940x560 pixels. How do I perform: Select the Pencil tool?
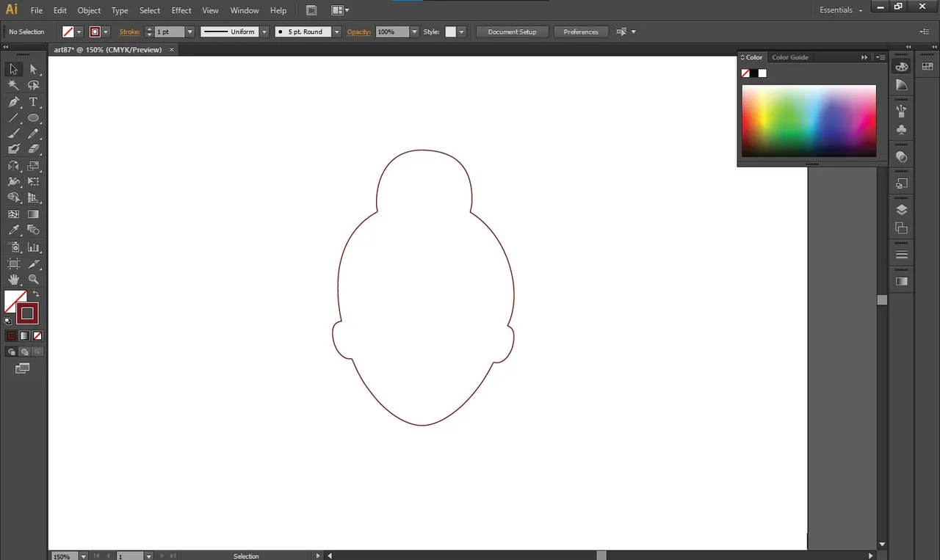[33, 134]
